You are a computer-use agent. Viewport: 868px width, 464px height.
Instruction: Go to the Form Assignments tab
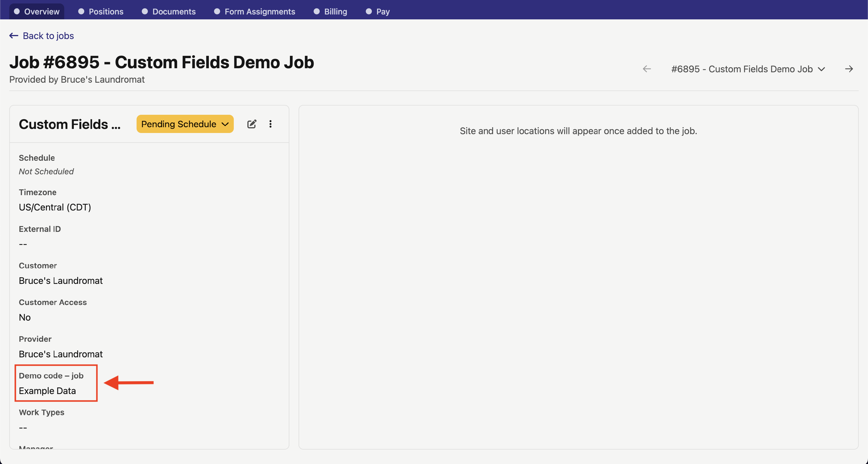click(x=254, y=12)
